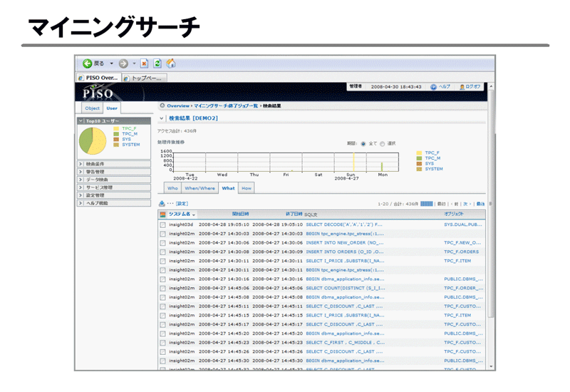Select the 全て period radio button
The image size is (570, 392).
pos(363,143)
